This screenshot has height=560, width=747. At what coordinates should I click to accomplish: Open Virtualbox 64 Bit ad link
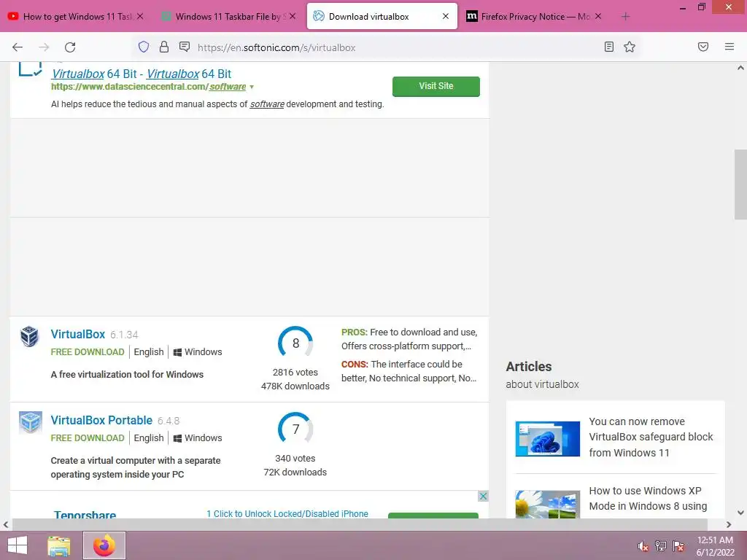(141, 74)
